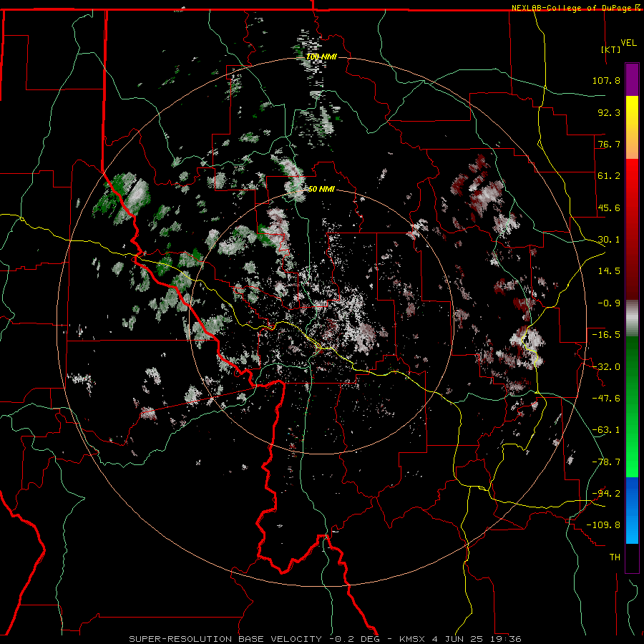Click the -47.6 velocity scale value
The width and height of the screenshot is (644, 644).
pos(606,399)
